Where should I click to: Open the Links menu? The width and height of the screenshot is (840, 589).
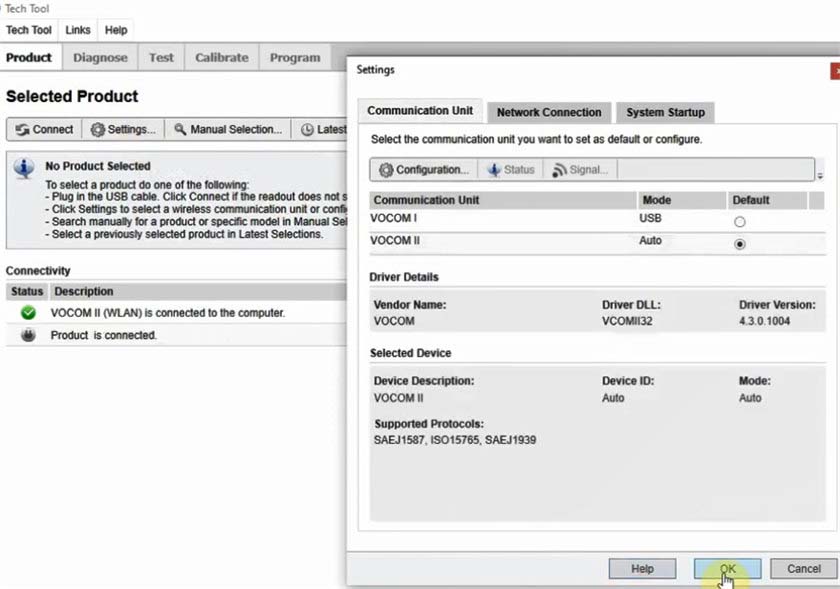pos(78,30)
